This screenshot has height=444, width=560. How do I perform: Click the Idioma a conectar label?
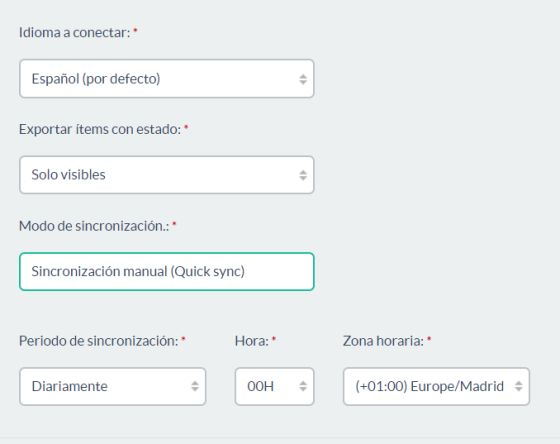tap(75, 33)
